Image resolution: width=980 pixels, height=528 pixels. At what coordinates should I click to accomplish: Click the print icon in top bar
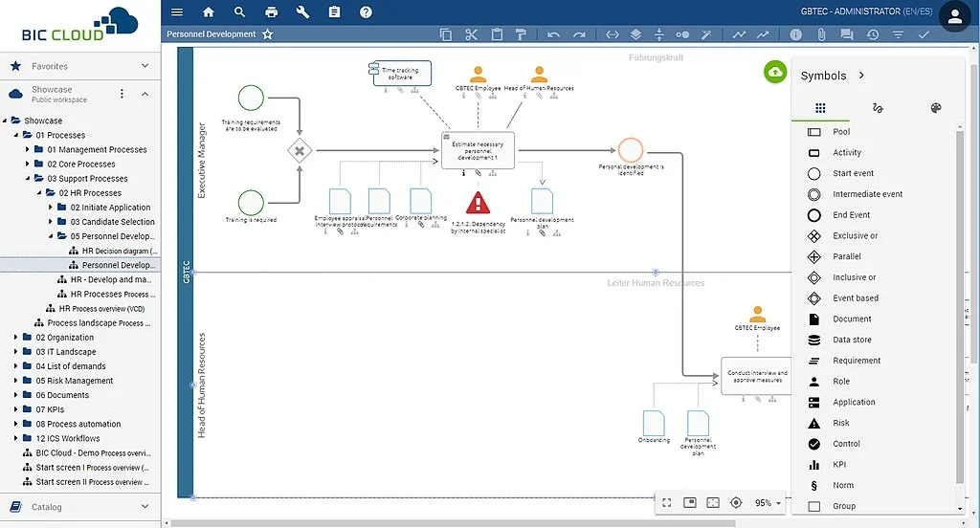272,11
